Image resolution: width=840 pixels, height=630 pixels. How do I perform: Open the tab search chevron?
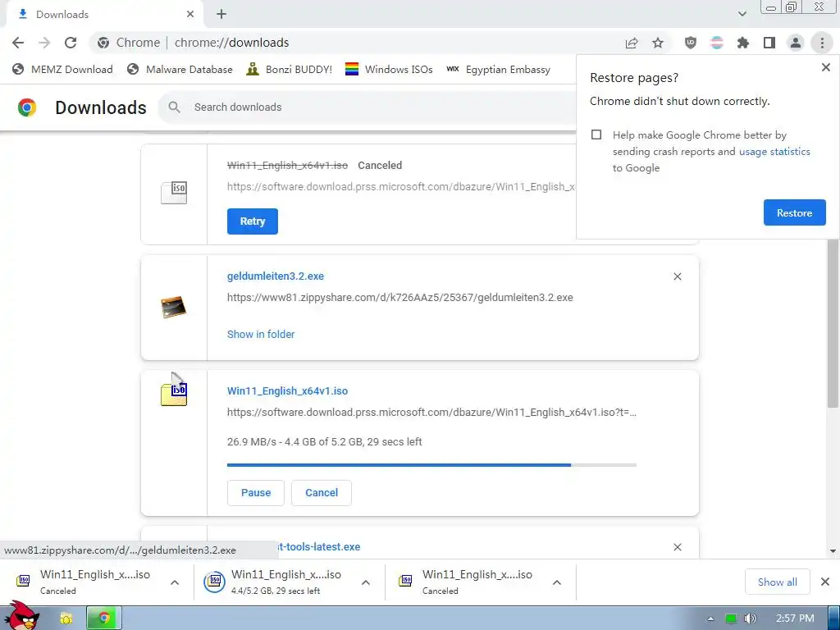pos(742,15)
